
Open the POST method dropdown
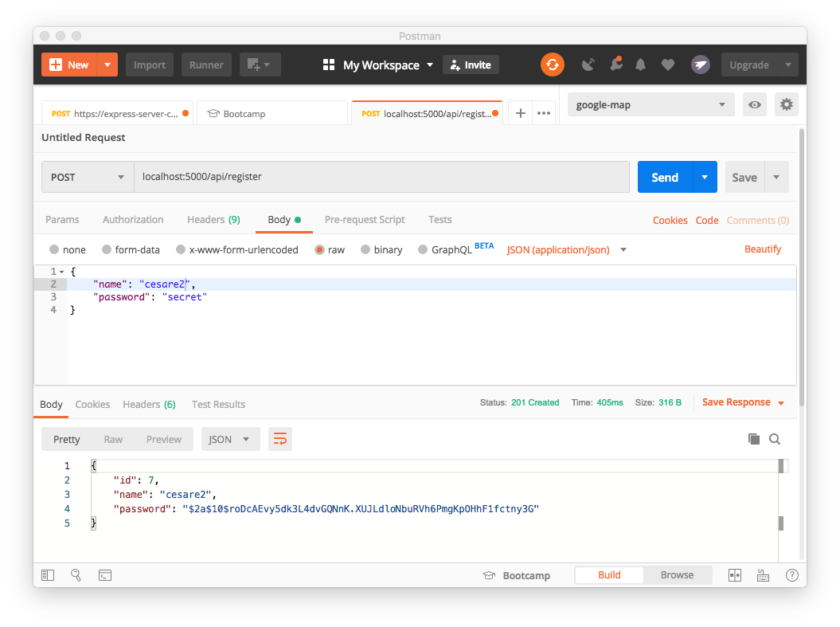click(x=88, y=177)
